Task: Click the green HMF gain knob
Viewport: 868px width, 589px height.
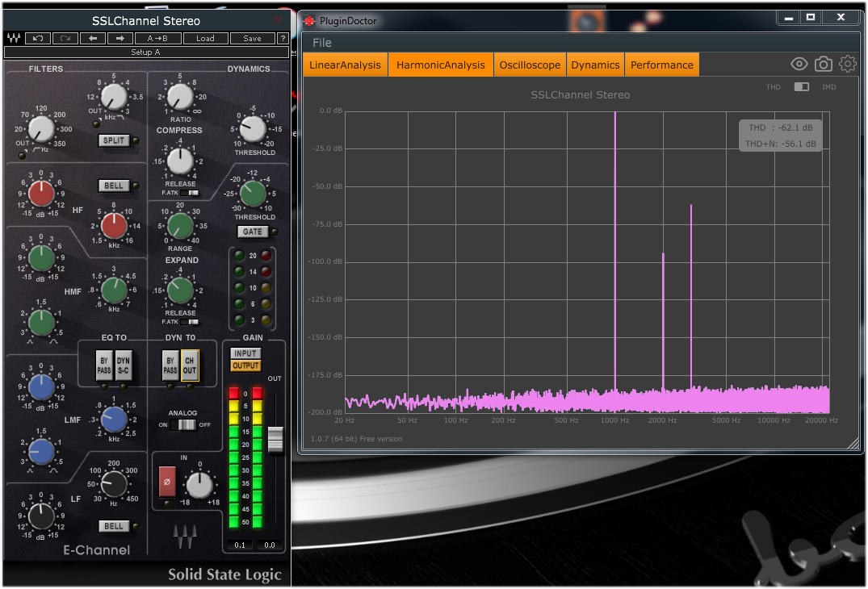Action: tap(41, 258)
